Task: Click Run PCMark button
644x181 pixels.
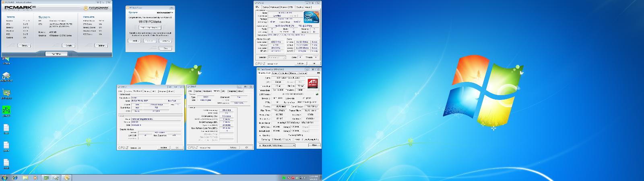Action: tap(56, 54)
